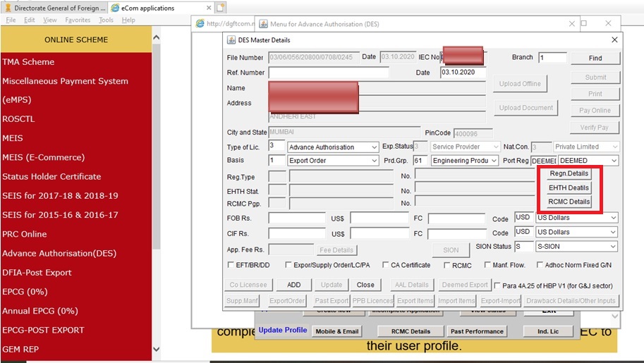
Task: Click the CIF Rs. input field
Action: 296,233
